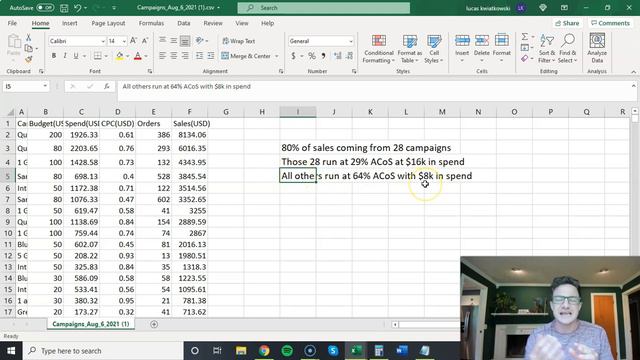
Task: Click the Insert Function fx icon
Action: pos(107,87)
